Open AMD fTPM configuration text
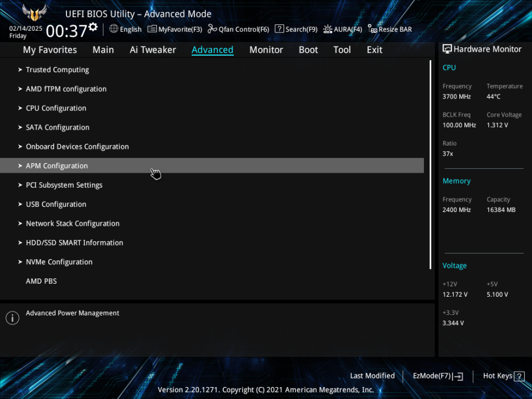532x399 pixels. pyautogui.click(x=66, y=89)
